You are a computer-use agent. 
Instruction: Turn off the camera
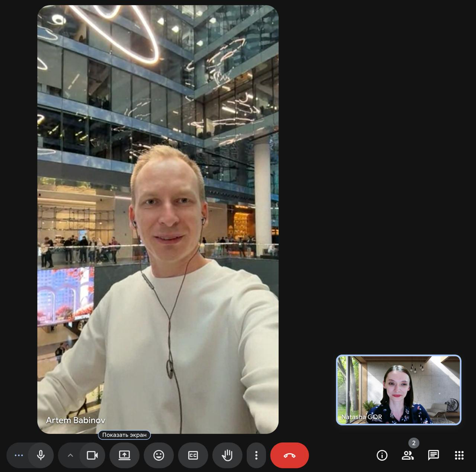92,455
